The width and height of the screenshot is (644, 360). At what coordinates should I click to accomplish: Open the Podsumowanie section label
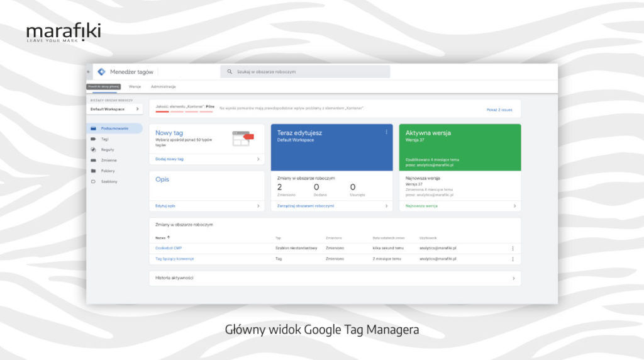(x=114, y=128)
